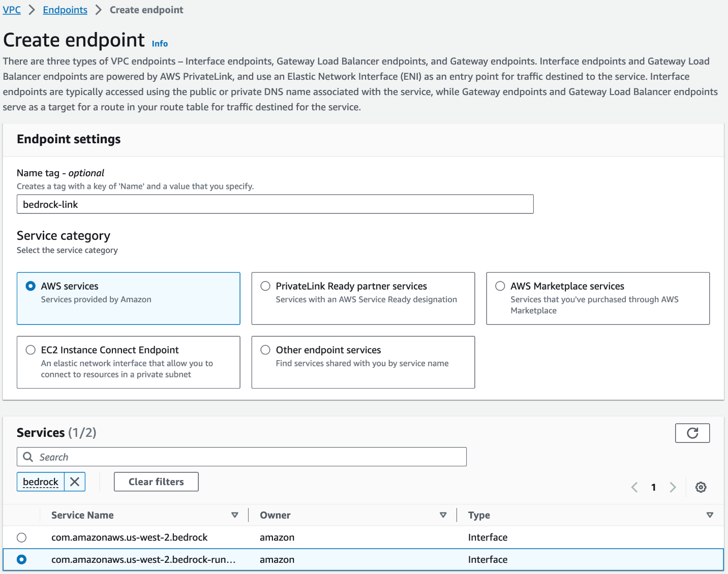The image size is (728, 574).
Task: Click the "Info" link beside Create endpoint
Action: tap(159, 43)
